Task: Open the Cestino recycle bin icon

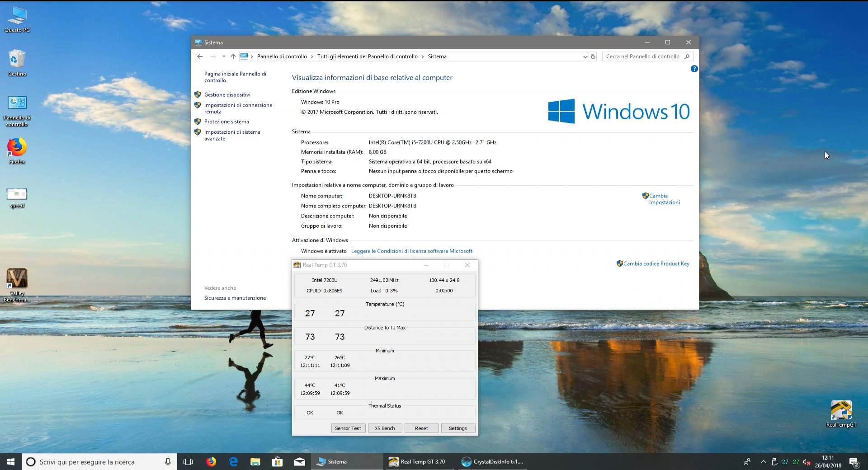Action: [17, 63]
